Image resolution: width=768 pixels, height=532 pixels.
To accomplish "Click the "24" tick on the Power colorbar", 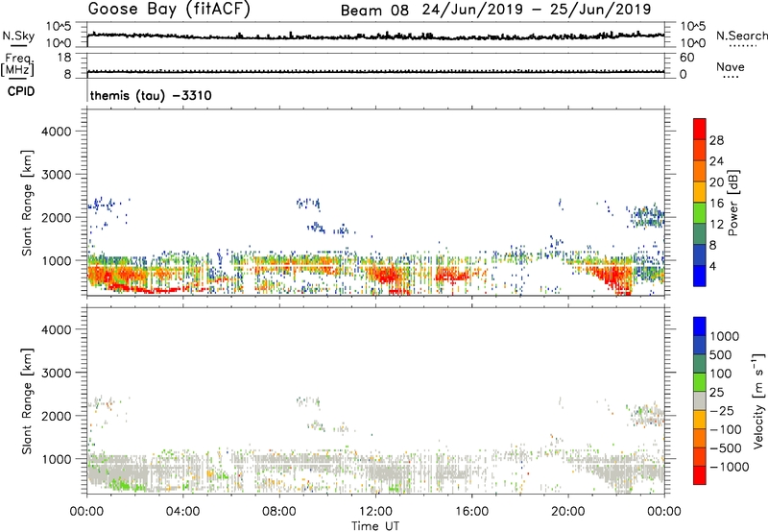I will click(x=716, y=161).
